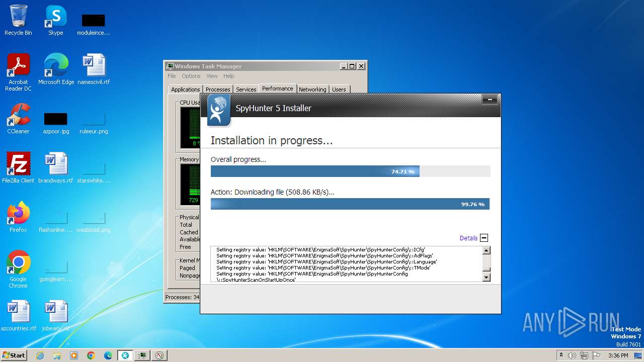Switch to Task Manager taskbar button
This screenshot has height=362, width=644.
click(x=142, y=355)
